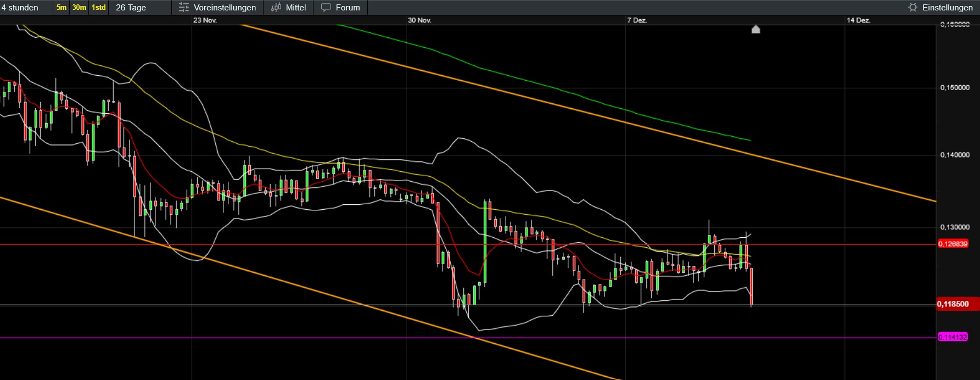This screenshot has height=380, width=980.
Task: Select the 0,118500 current price tag
Action: (x=953, y=304)
